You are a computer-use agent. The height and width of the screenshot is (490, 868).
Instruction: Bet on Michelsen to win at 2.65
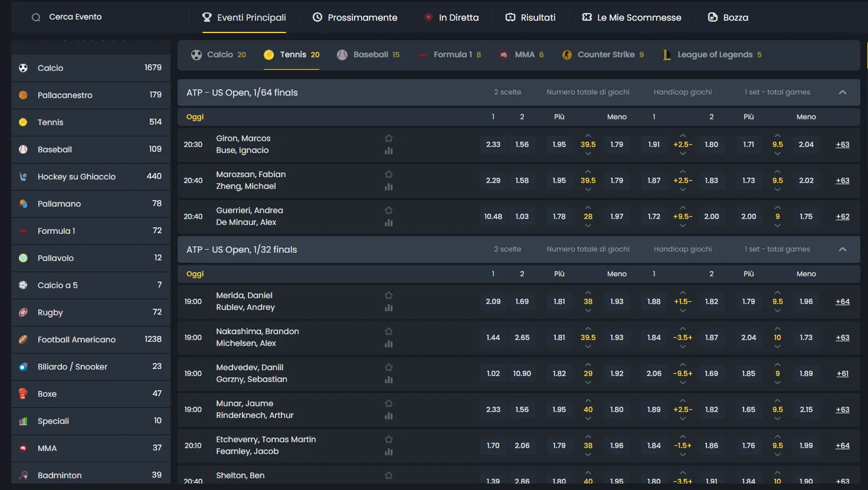(x=522, y=338)
